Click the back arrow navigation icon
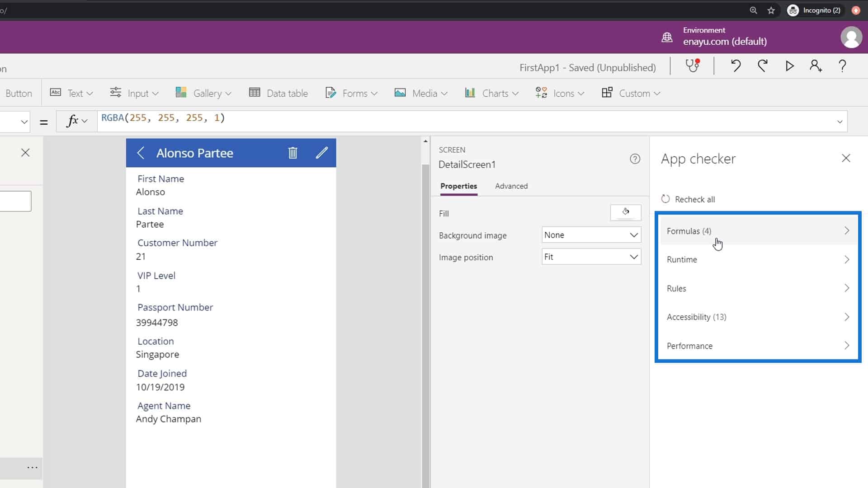Image resolution: width=868 pixels, height=488 pixels. [x=141, y=153]
